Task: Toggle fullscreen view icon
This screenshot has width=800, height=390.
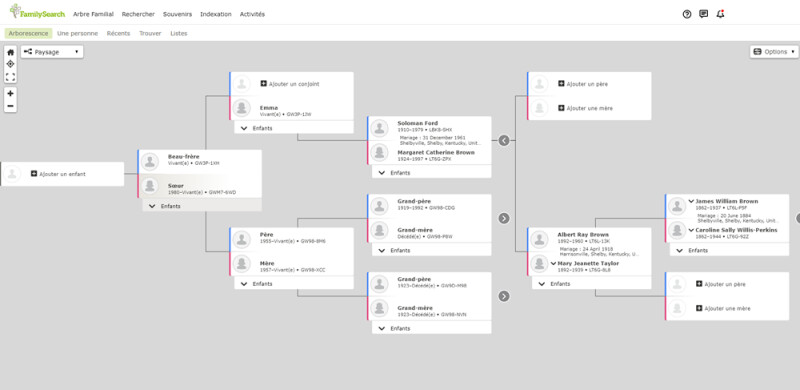Action: 10,77
